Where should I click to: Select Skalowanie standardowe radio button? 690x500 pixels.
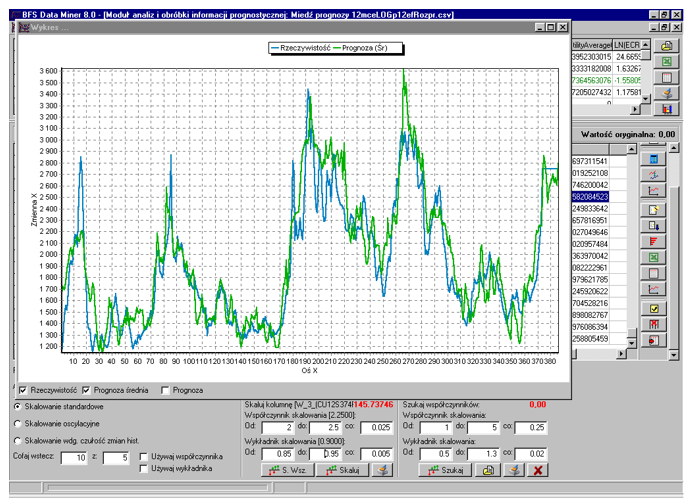pyautogui.click(x=18, y=406)
